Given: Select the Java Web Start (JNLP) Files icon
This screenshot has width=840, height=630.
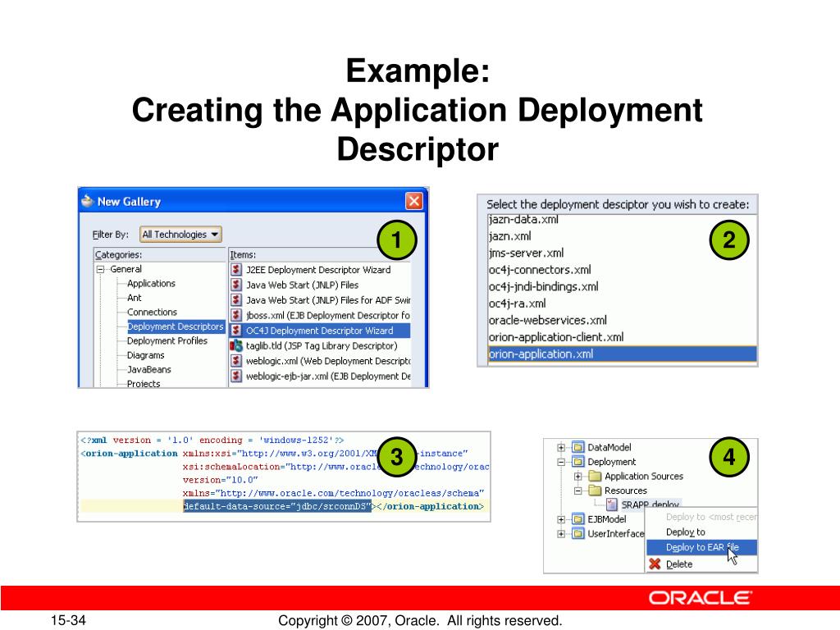Looking at the screenshot, I should 235,283.
